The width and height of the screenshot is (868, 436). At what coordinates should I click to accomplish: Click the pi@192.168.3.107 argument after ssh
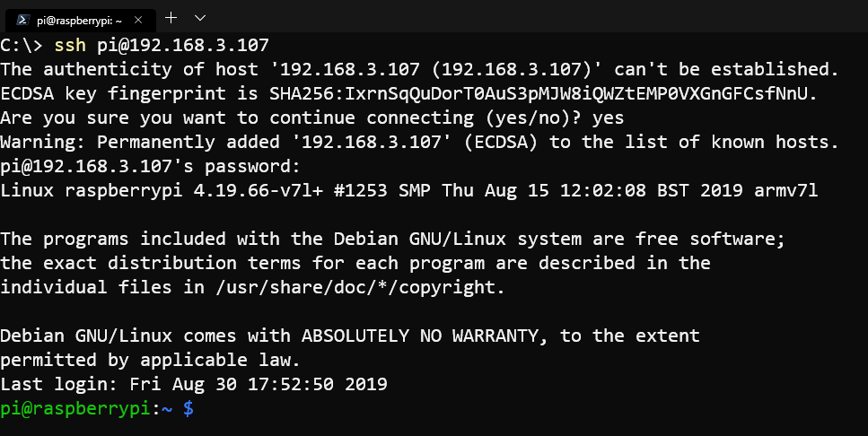click(183, 45)
